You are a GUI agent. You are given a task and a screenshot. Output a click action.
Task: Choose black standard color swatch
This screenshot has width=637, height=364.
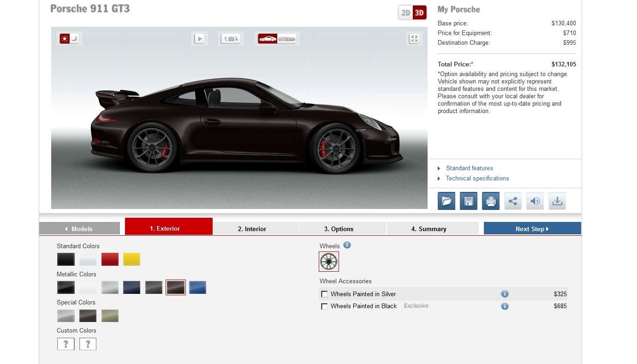click(x=66, y=259)
